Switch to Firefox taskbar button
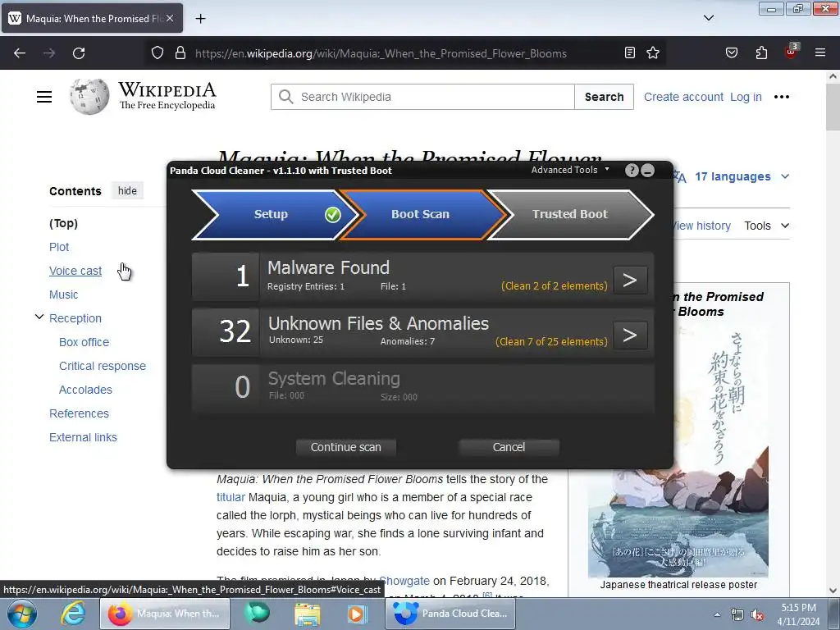840x630 pixels. coord(164,614)
